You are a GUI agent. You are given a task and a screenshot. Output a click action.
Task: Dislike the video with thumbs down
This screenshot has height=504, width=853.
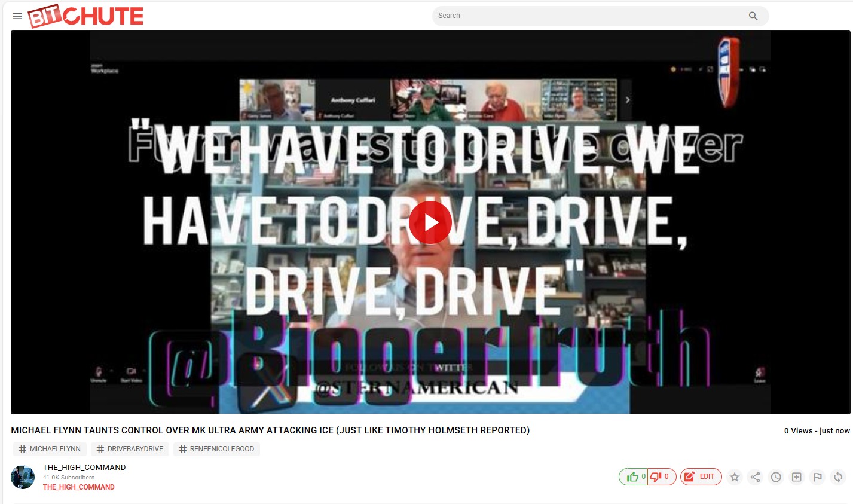pyautogui.click(x=661, y=477)
